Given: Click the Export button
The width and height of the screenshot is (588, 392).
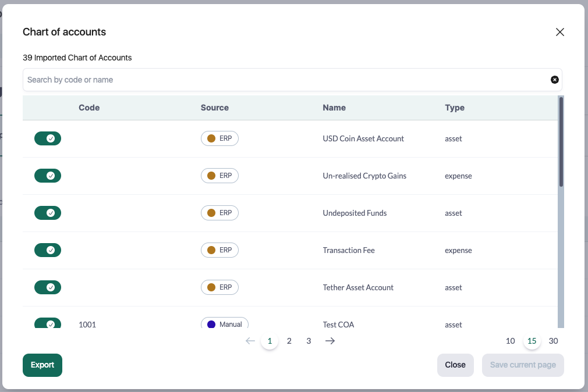Looking at the screenshot, I should pos(42,365).
